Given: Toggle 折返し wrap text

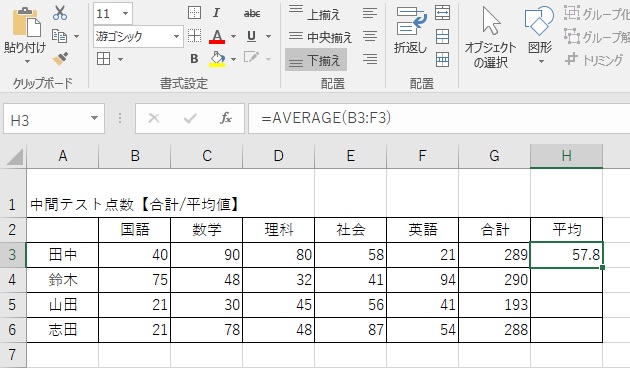Looking at the screenshot, I should [x=410, y=30].
